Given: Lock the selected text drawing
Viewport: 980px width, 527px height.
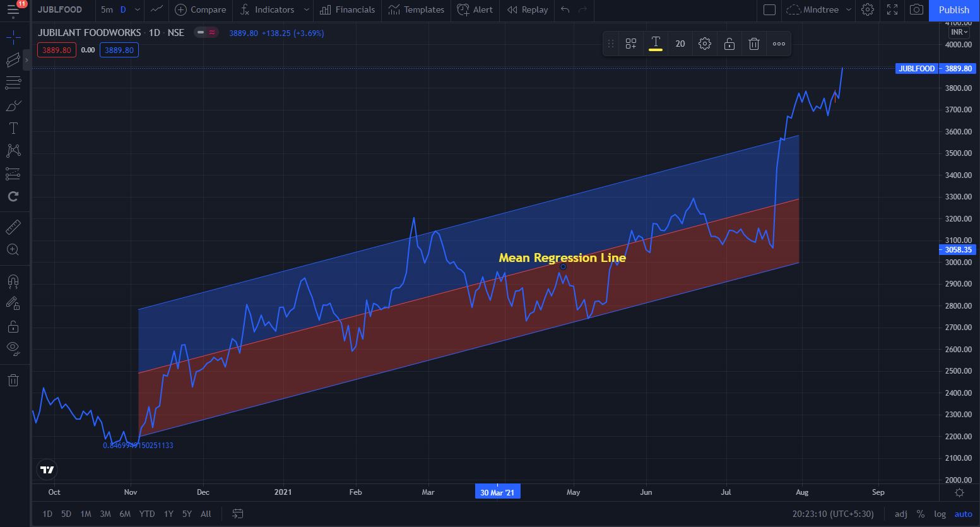Looking at the screenshot, I should click(729, 44).
